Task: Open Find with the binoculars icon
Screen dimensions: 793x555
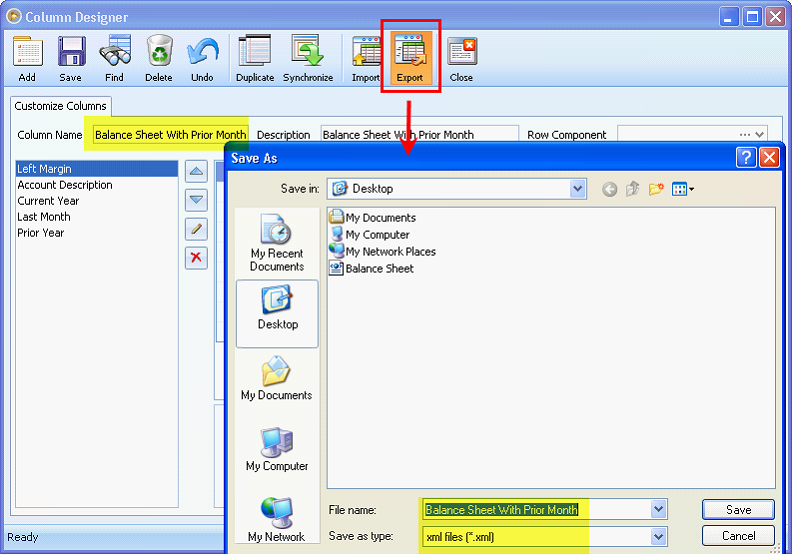Action: tap(115, 58)
